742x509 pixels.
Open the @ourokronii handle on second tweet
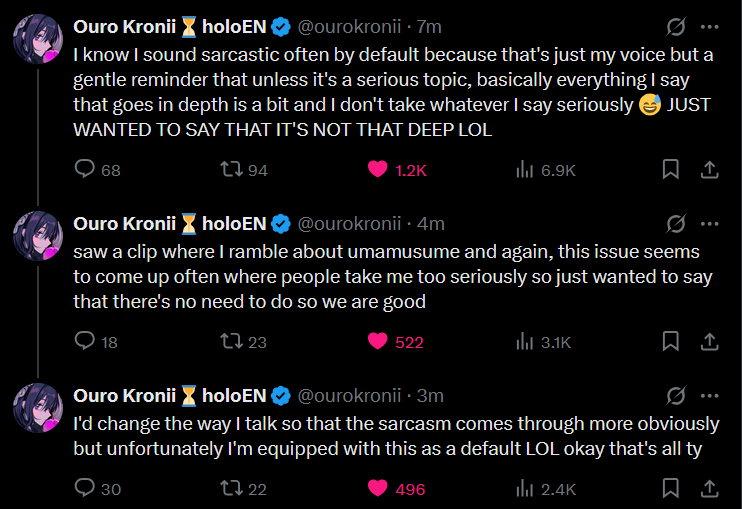[x=350, y=223]
